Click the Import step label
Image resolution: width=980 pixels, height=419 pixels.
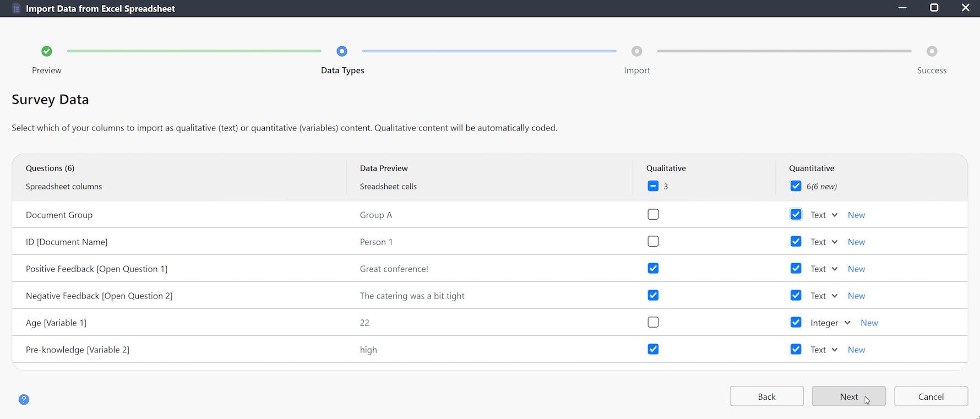[637, 70]
